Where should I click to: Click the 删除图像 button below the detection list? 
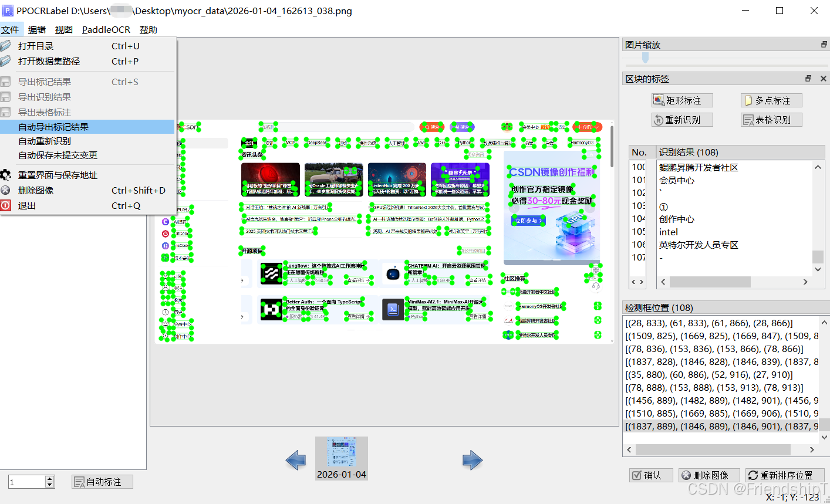(x=709, y=475)
